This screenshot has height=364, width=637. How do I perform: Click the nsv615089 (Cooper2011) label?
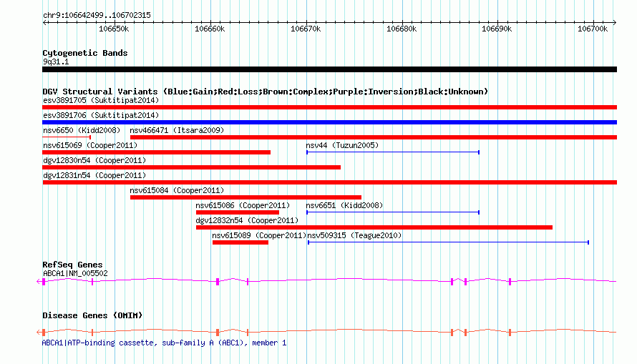pos(259,235)
